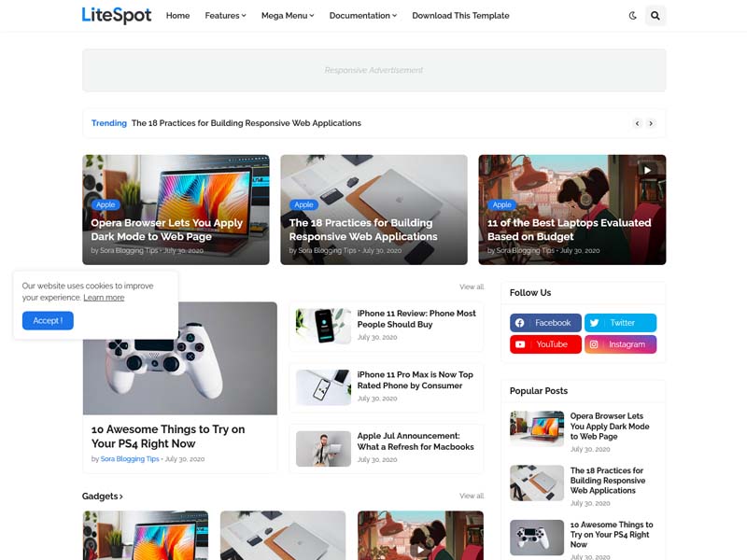
Task: Open Apple Jul Announcement thumbnail
Action: pyautogui.click(x=323, y=449)
